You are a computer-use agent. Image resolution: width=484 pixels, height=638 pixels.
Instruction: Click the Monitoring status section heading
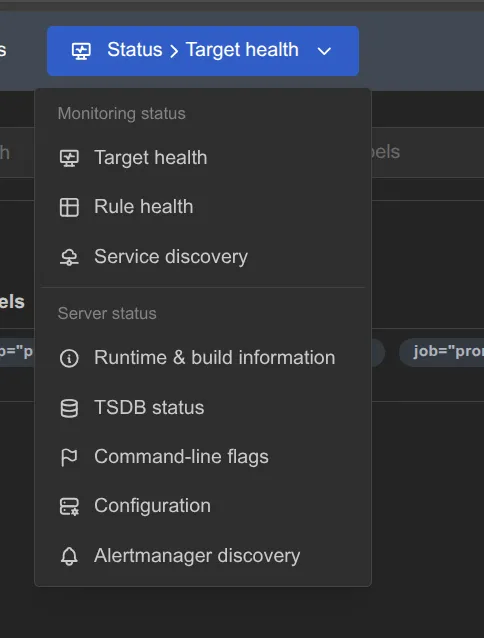[x=122, y=114]
